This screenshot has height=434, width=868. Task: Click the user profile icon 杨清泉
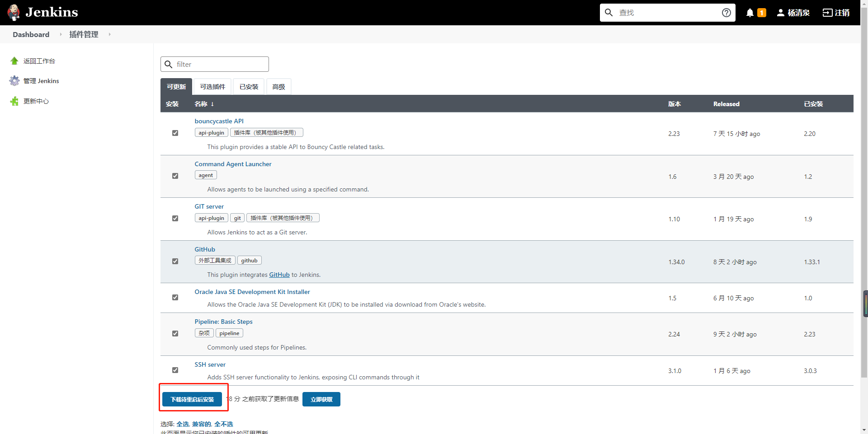780,13
